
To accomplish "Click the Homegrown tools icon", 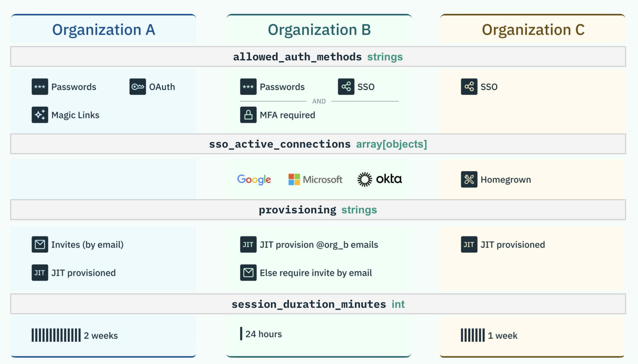I will pyautogui.click(x=469, y=179).
